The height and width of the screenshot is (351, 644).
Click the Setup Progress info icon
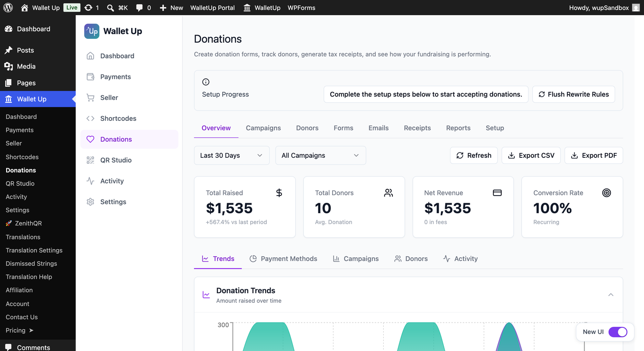[x=206, y=82]
